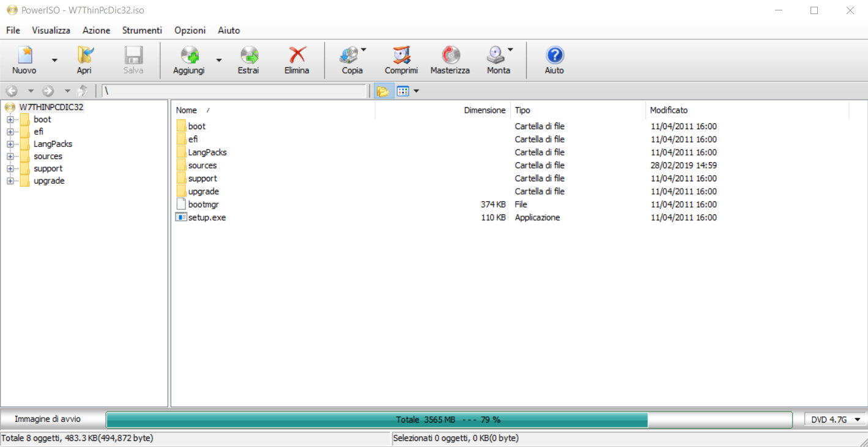Select the setup.exe file name

click(207, 217)
